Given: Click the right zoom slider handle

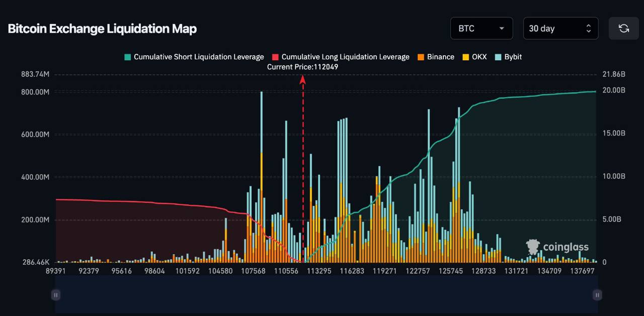Looking at the screenshot, I should 597,295.
